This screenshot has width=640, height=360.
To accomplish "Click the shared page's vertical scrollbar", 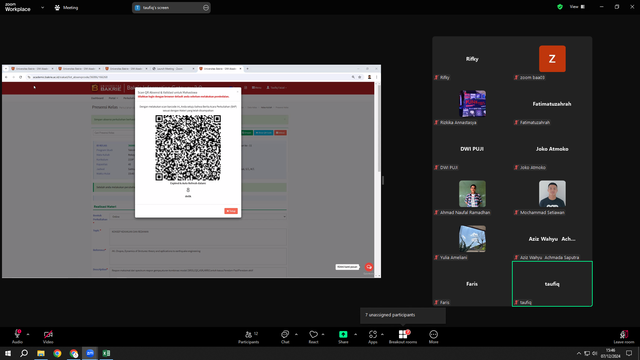I will point(378,128).
